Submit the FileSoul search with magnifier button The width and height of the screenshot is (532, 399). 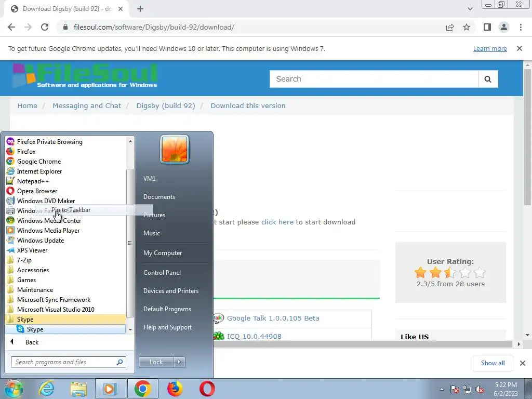point(488,79)
